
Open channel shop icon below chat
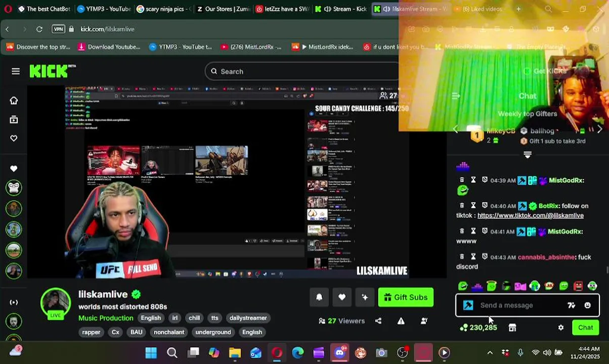pos(512,328)
